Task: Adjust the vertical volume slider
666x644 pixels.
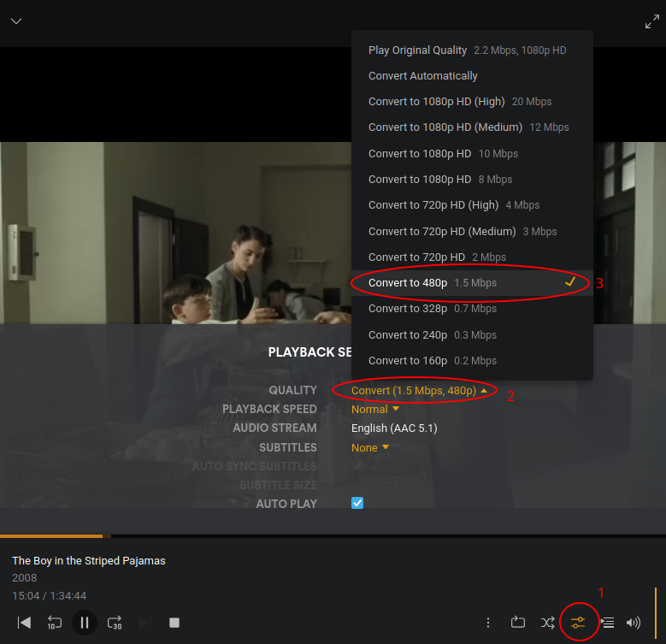Action: [656, 613]
